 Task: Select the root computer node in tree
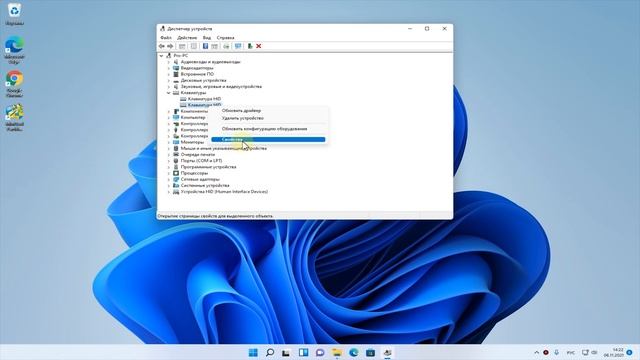click(177, 56)
